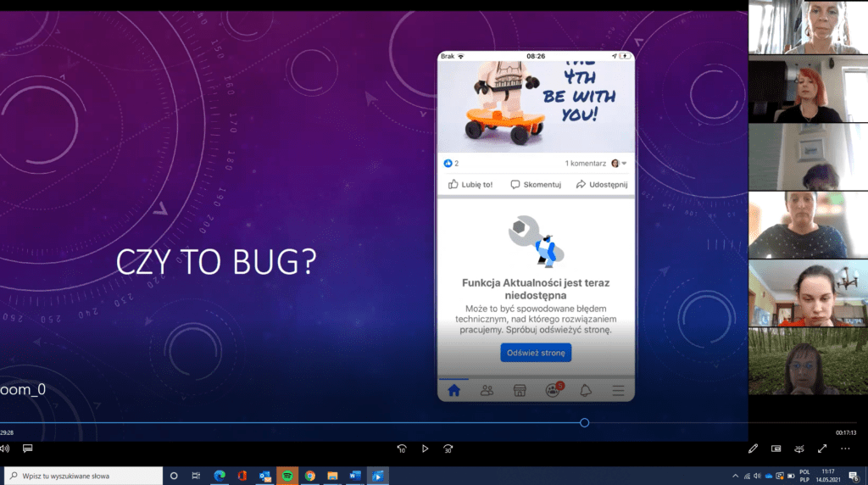Open the Facebook hamburger menu tab
This screenshot has height=485, width=868.
pos(618,390)
